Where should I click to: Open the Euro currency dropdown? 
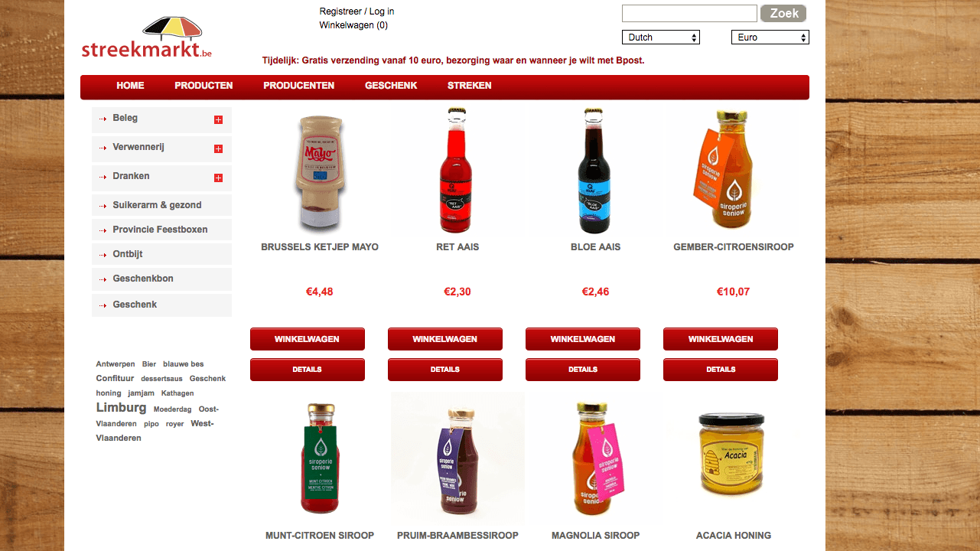click(x=770, y=37)
